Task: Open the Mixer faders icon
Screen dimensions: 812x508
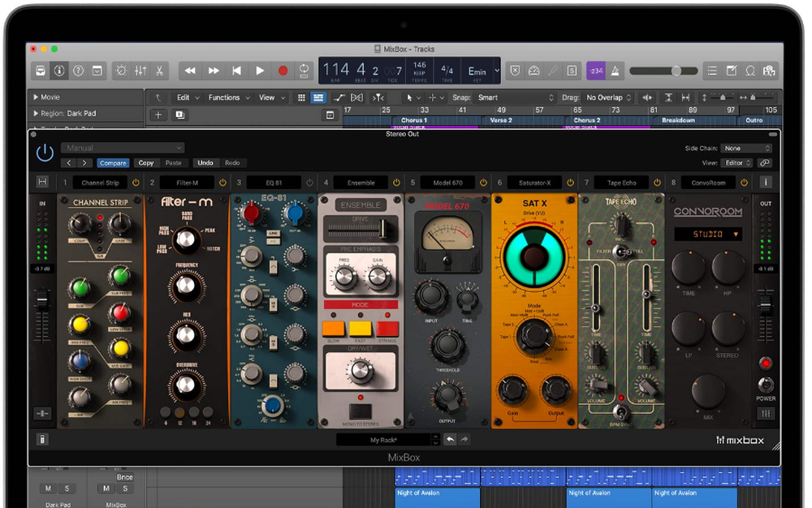Action: point(140,71)
